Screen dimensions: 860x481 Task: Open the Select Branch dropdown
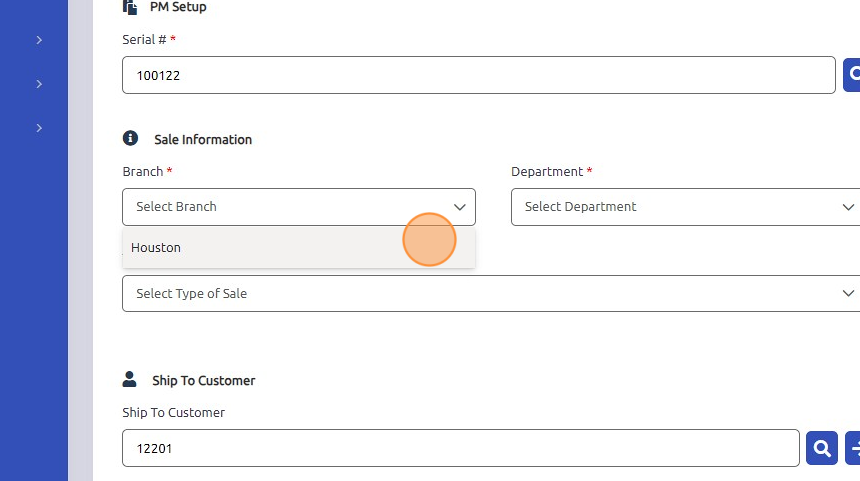pyautogui.click(x=299, y=207)
